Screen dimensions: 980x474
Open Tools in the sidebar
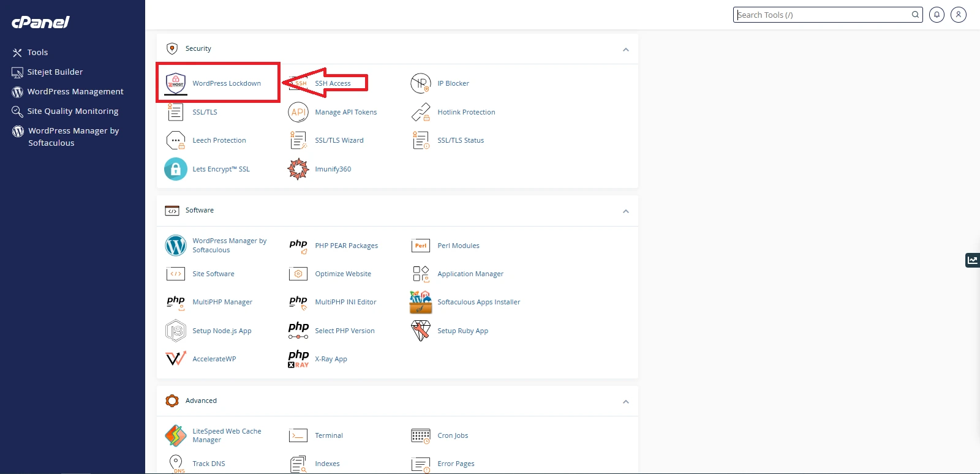pos(37,53)
